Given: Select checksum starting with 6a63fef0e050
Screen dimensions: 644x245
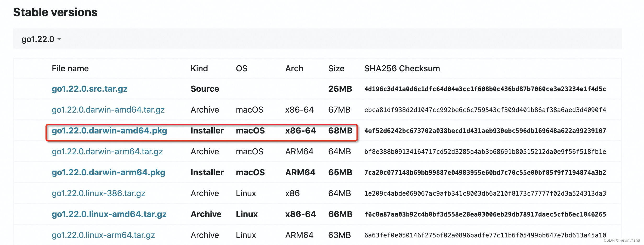Looking at the screenshot, I should click(x=485, y=235).
